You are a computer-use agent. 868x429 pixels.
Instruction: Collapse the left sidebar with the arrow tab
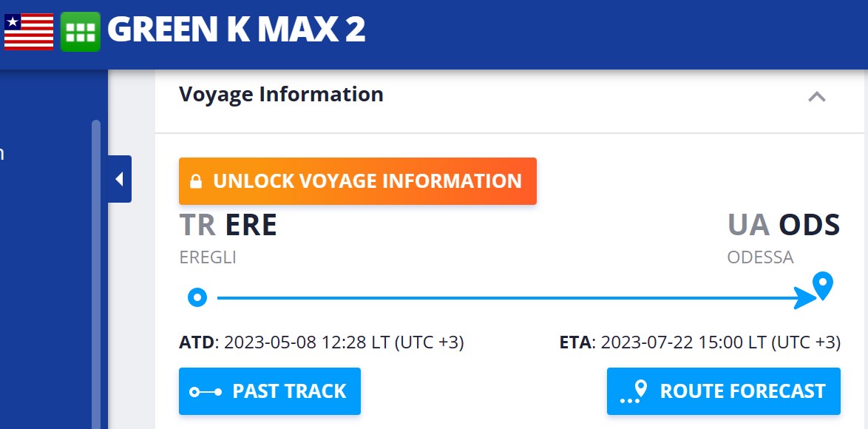pyautogui.click(x=119, y=179)
